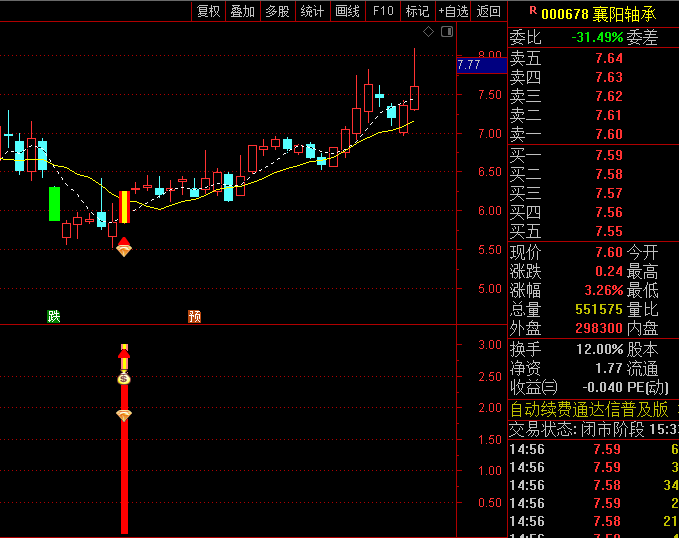Click the diamond icon above chart
This screenshot has width=679, height=538.
point(428,32)
